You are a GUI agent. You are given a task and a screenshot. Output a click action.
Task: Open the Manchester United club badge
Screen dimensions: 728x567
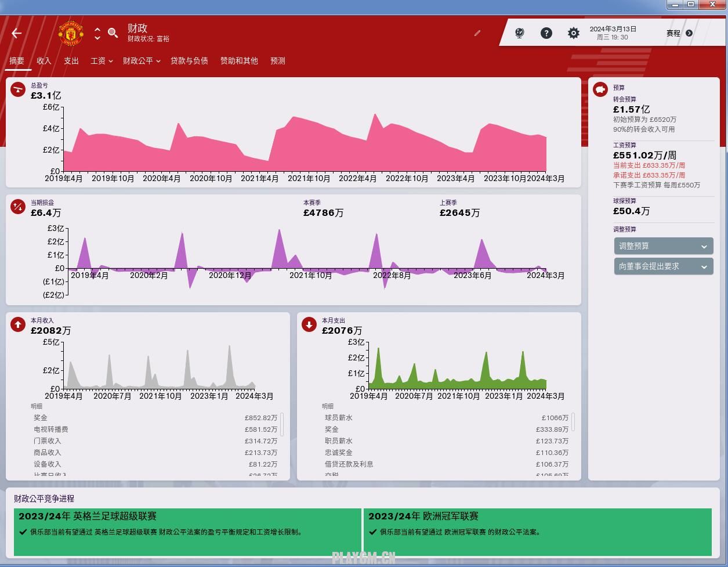pos(71,33)
